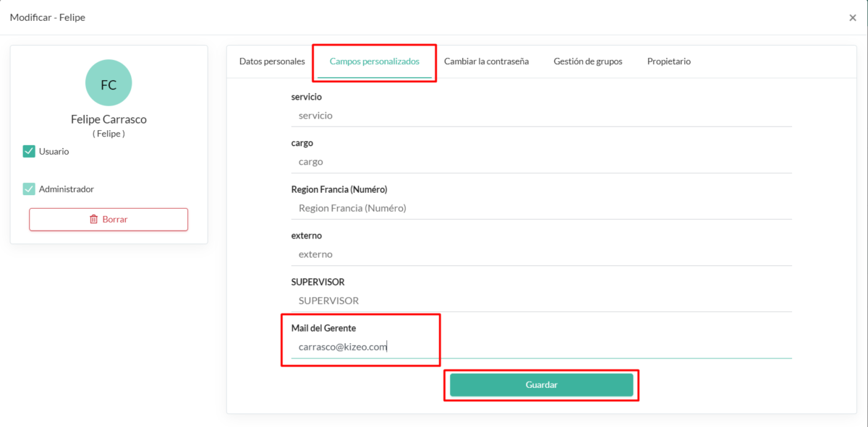This screenshot has width=868, height=427.
Task: Toggle the Administrador checkbox
Action: click(x=29, y=189)
